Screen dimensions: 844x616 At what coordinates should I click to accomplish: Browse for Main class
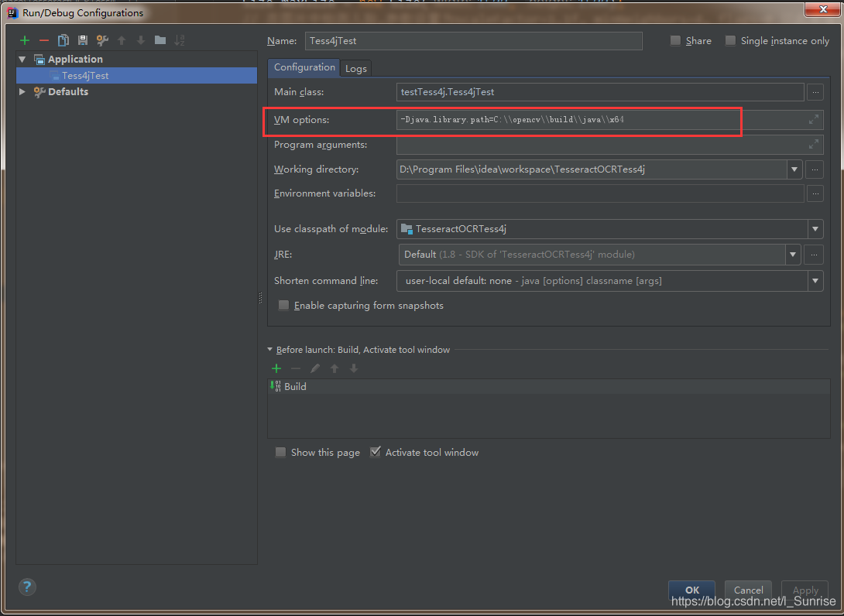tap(815, 92)
